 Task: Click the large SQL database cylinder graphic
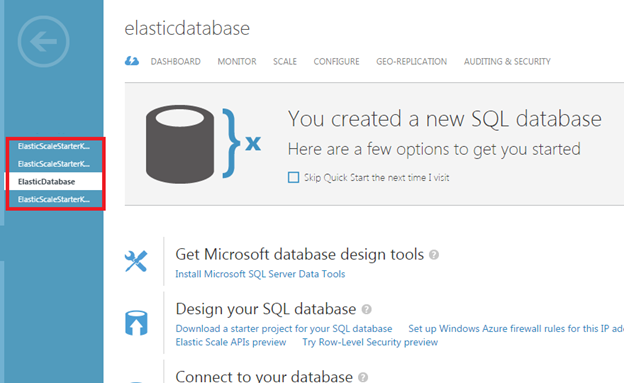(180, 144)
